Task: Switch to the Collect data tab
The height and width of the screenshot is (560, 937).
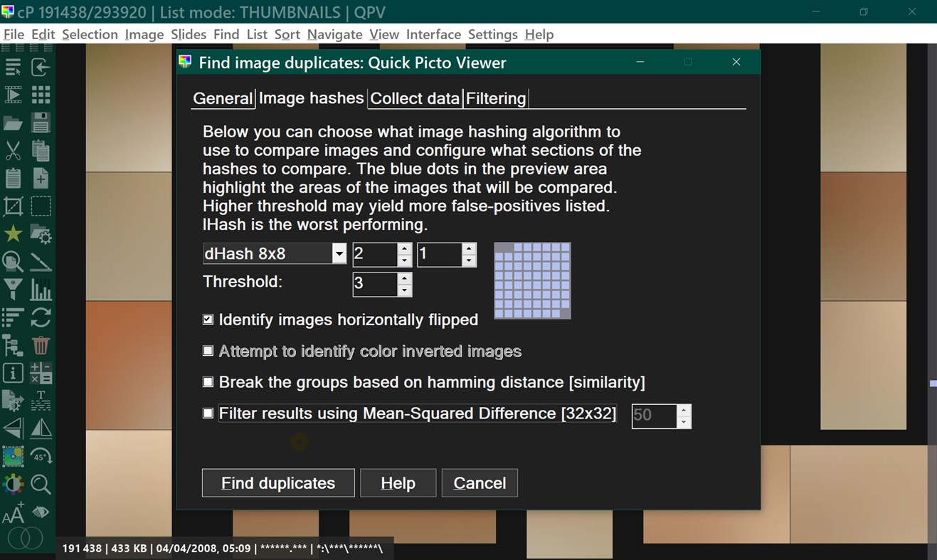Action: [x=415, y=98]
